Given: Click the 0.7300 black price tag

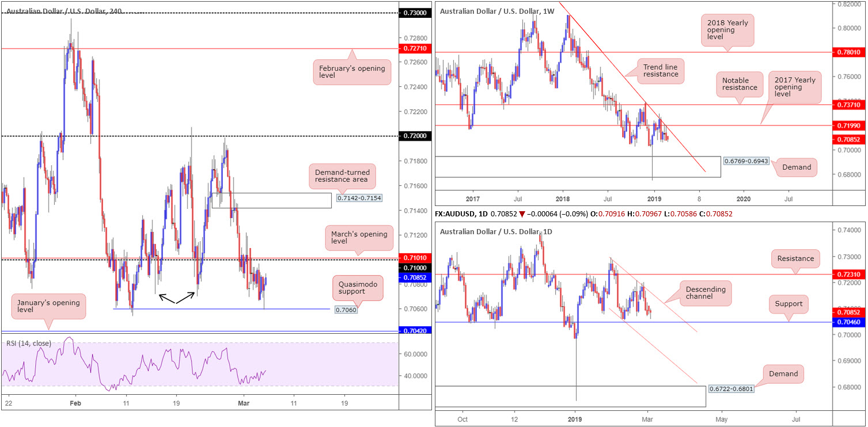Looking at the screenshot, I should (414, 12).
